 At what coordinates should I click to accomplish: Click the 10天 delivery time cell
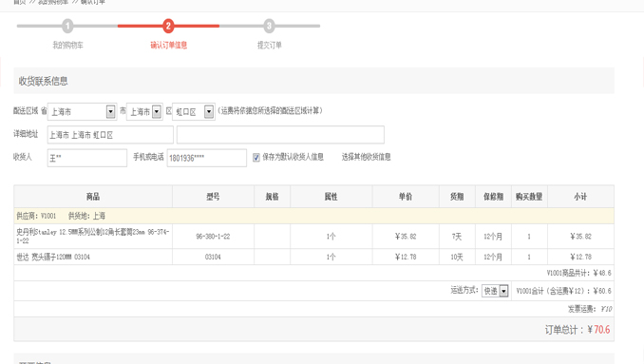457,257
